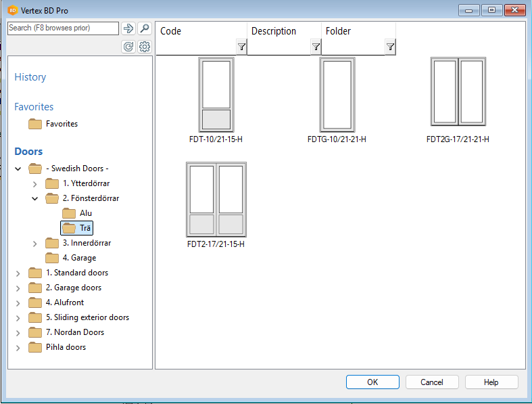The image size is (532, 404).
Task: Open the settings gear icon
Action: pos(144,47)
